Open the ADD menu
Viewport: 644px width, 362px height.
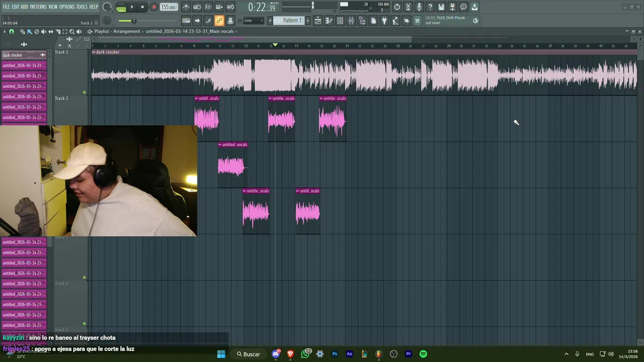point(24,7)
